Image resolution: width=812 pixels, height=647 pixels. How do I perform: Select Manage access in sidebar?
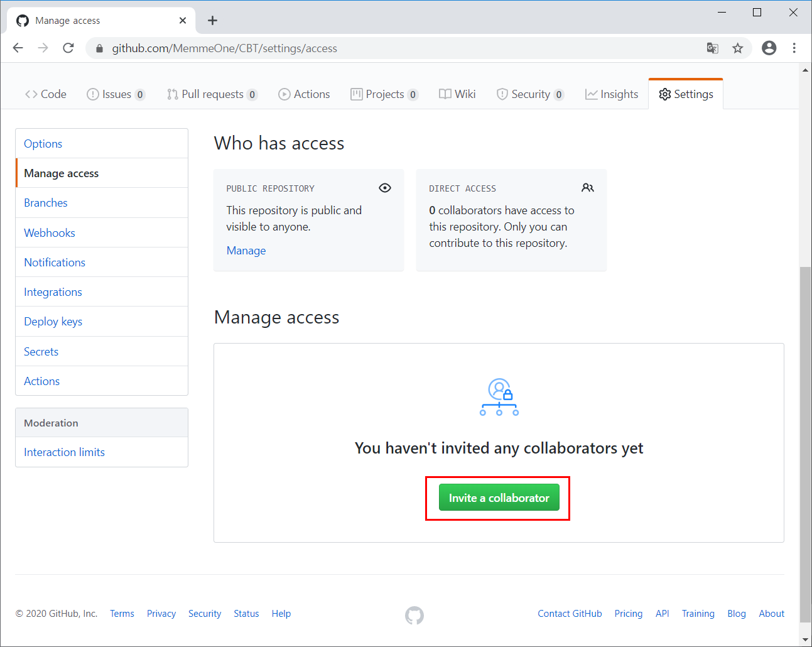pos(102,173)
